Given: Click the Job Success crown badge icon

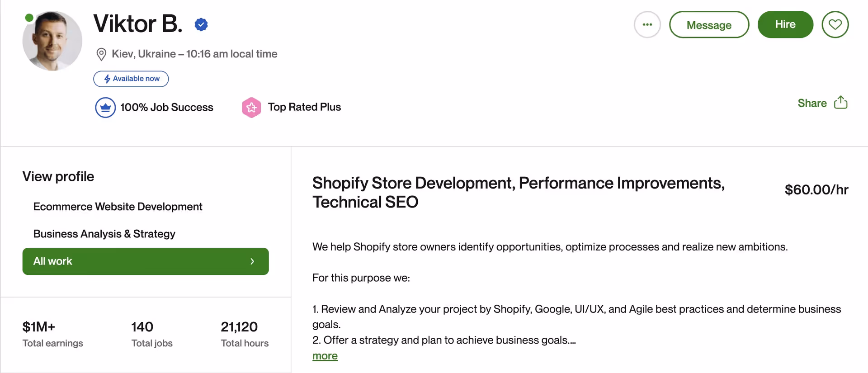Looking at the screenshot, I should [x=105, y=108].
